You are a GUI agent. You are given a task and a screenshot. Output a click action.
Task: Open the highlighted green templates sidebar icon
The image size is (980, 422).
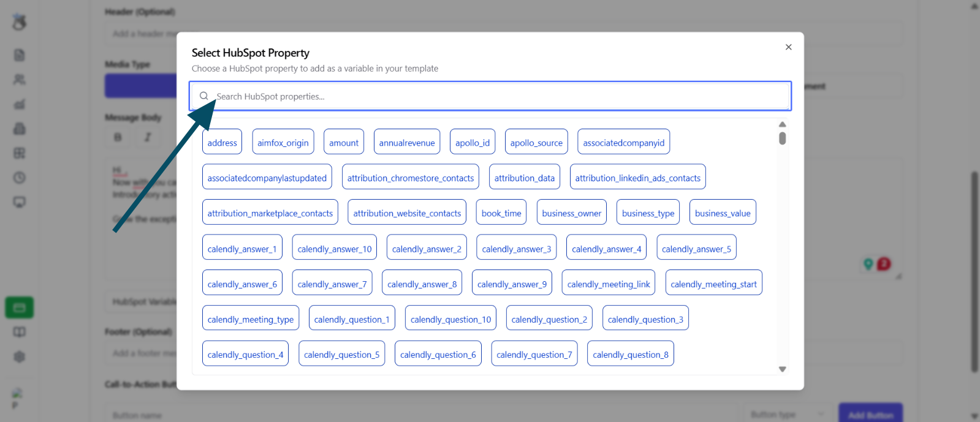click(20, 307)
